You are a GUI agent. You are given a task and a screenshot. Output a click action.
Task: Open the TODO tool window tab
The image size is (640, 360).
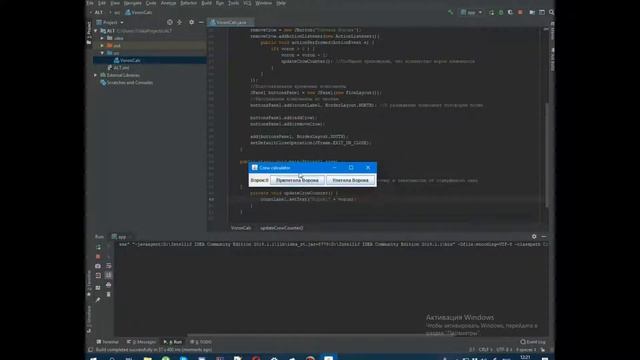(201, 342)
